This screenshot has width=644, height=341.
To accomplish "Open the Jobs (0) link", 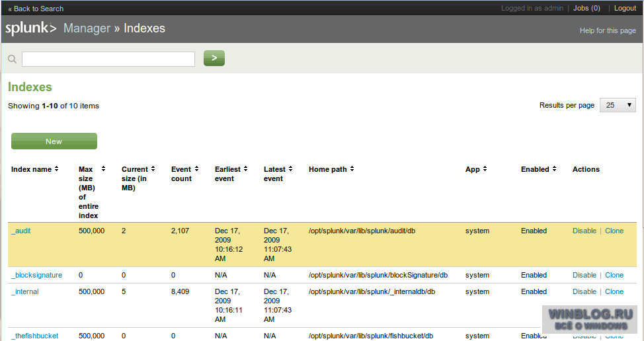I will [x=586, y=8].
